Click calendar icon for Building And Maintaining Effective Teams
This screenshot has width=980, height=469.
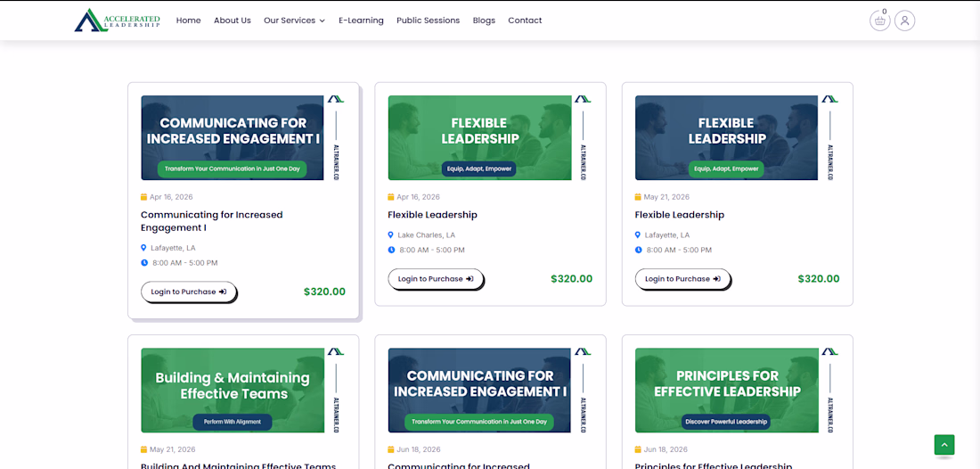click(144, 449)
